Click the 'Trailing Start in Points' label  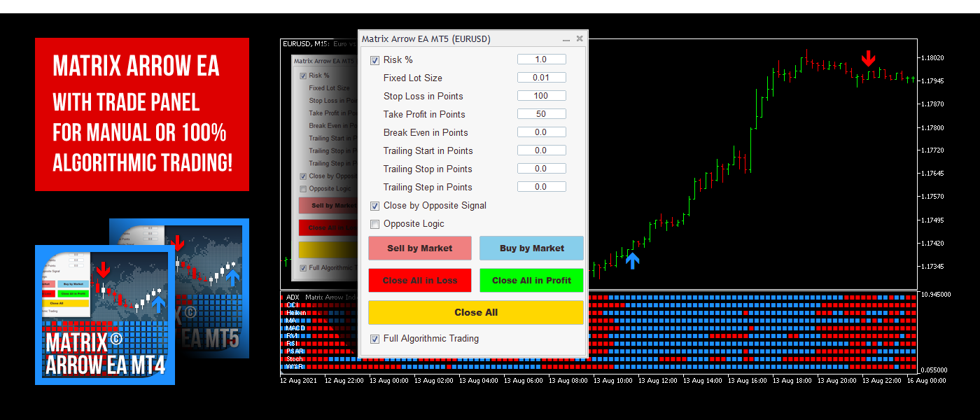click(428, 150)
